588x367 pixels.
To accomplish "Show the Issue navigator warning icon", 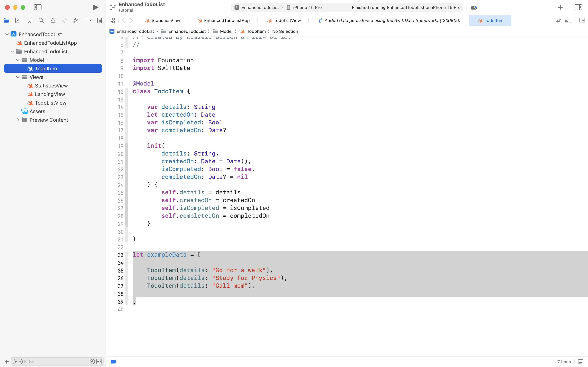I will (x=53, y=20).
